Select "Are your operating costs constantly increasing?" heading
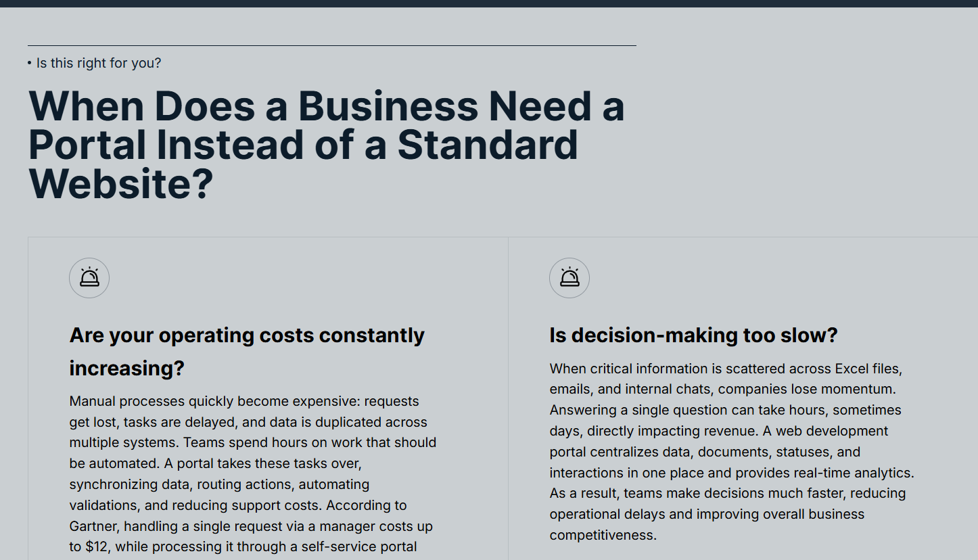Screen dimensions: 978x560 (x=246, y=351)
